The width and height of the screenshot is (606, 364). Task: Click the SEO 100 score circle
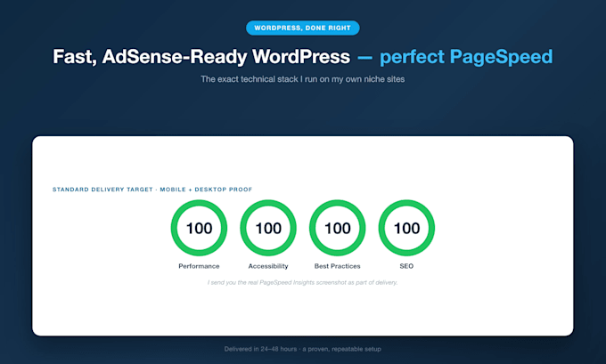(x=406, y=228)
